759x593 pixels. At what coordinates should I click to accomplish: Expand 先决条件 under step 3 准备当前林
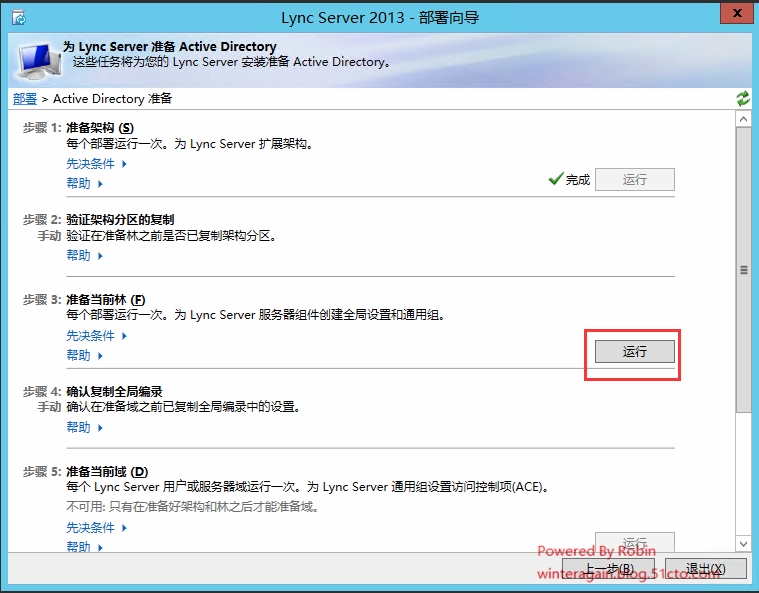96,335
